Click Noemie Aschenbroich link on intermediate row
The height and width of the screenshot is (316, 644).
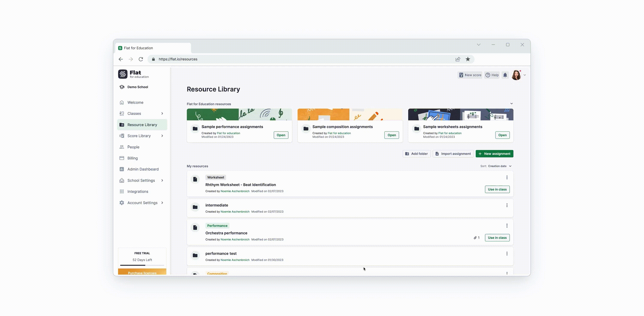(x=235, y=212)
